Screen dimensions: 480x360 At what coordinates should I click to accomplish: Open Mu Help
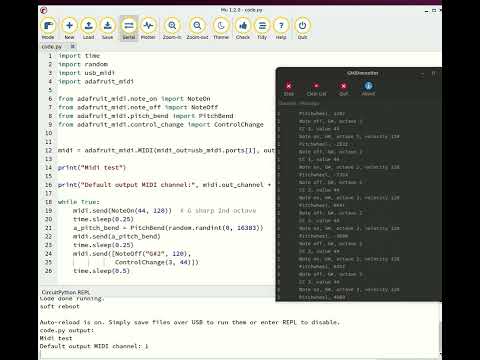281,28
